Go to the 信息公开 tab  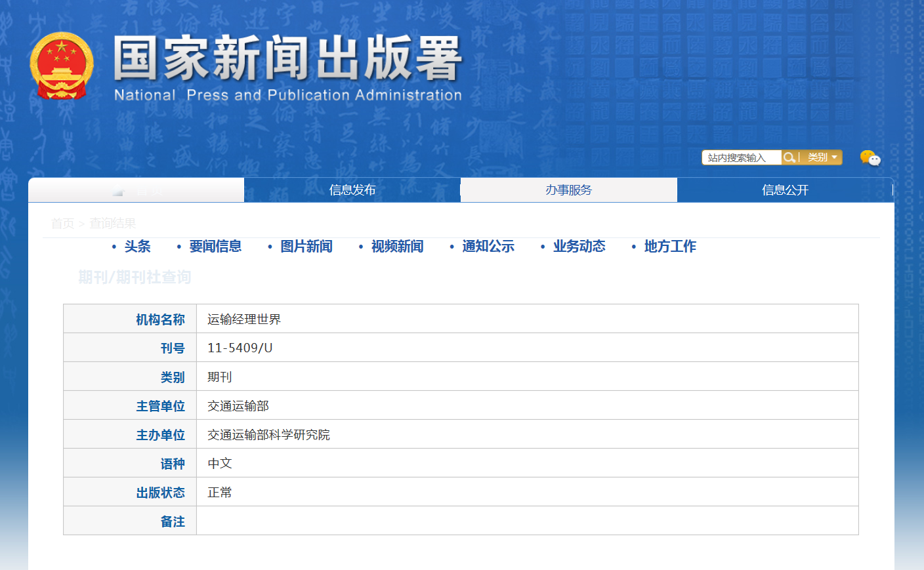tap(785, 190)
